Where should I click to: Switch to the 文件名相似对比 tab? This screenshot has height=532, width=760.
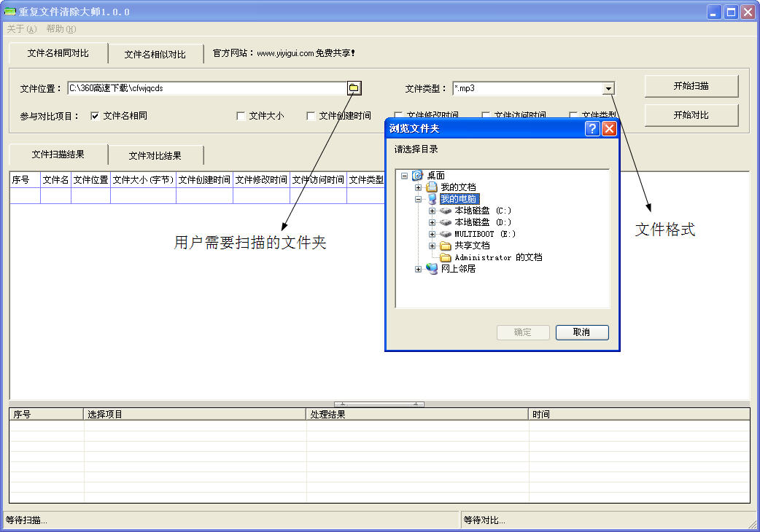click(x=155, y=54)
